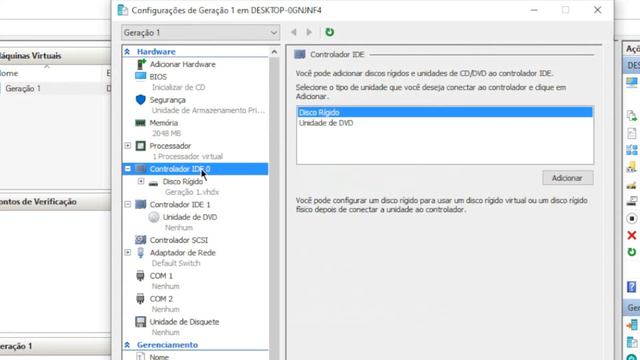Collapse the Controlador IDE 1 node
The width and height of the screenshot is (640, 360).
[128, 204]
